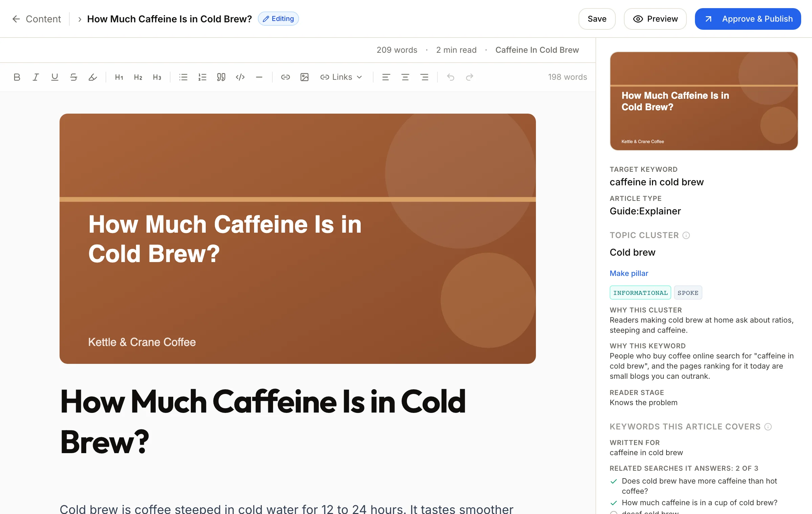812x514 pixels.
Task: Set Heading 1 style
Action: click(119, 77)
